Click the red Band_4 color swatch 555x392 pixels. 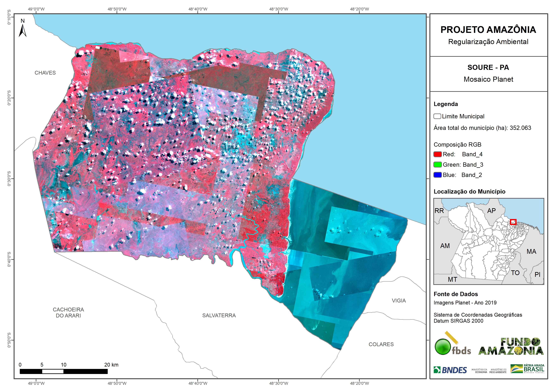click(x=437, y=154)
